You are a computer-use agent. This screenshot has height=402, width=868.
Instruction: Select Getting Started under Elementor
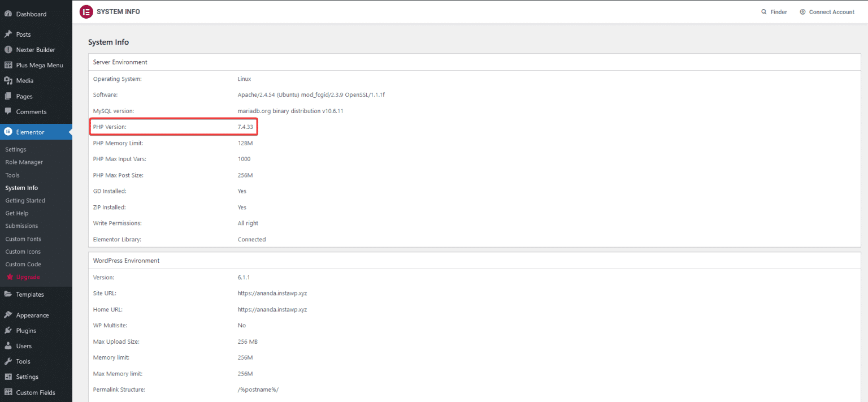(25, 200)
